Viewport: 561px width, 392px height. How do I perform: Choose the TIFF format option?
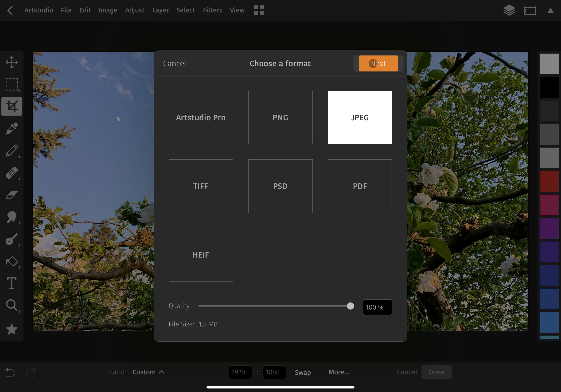201,186
